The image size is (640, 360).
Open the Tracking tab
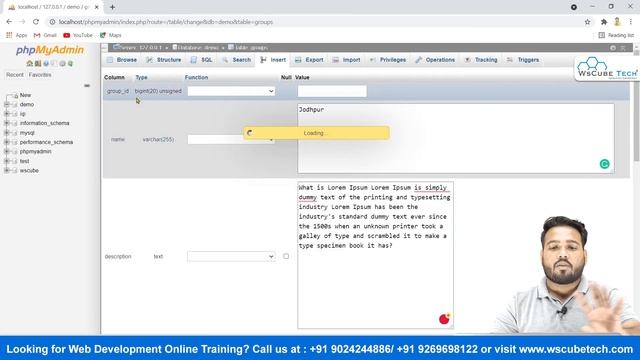[481, 60]
